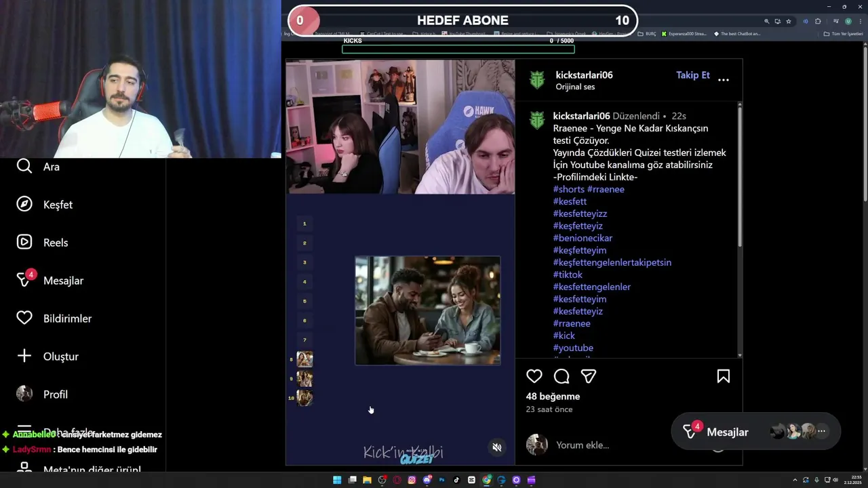868x488 pixels.
Task: Open BURÇ bookmarks folder
Action: [647, 34]
